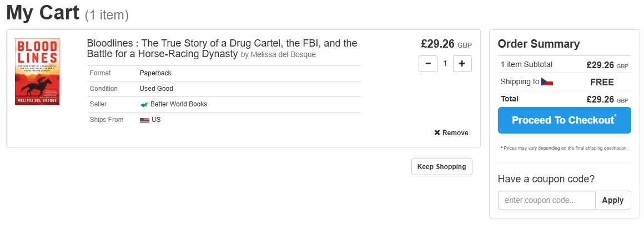Click the Order Summary heading
Viewport: 644px width, 225px height.
(x=539, y=44)
